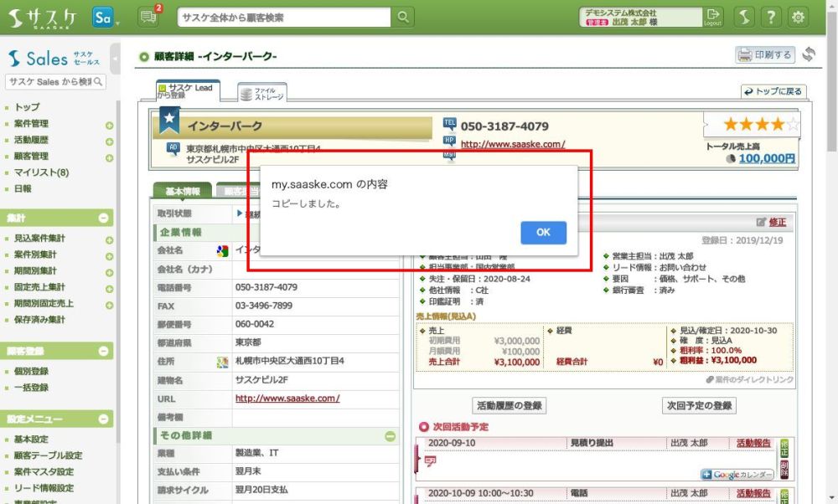Open the settings gear icon in header

pyautogui.click(x=799, y=17)
